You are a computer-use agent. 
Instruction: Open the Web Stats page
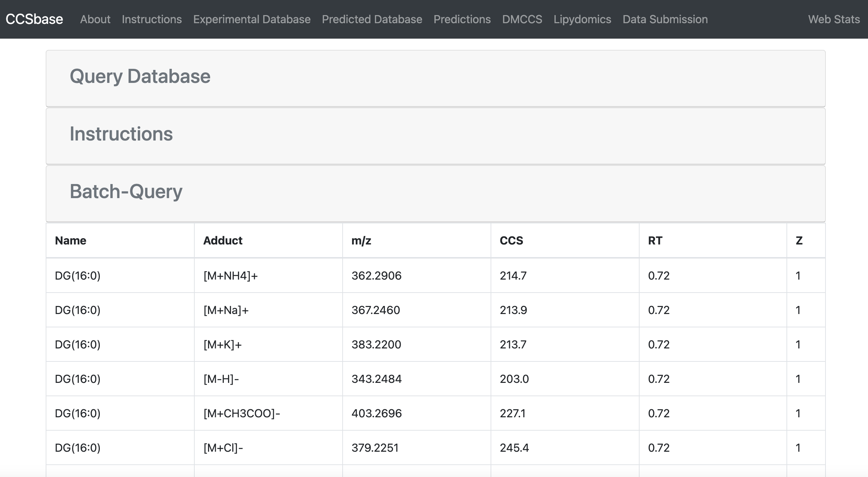834,19
